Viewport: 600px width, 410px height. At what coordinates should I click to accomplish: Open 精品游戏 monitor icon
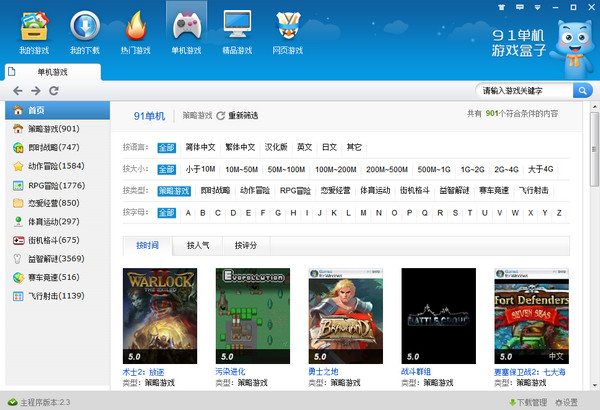(237, 26)
